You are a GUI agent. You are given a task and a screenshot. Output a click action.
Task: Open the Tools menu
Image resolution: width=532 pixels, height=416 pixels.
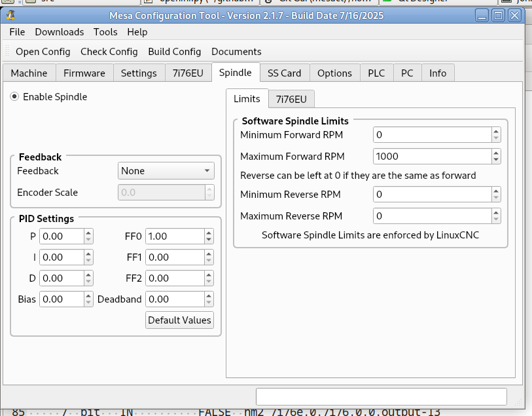pyautogui.click(x=105, y=32)
